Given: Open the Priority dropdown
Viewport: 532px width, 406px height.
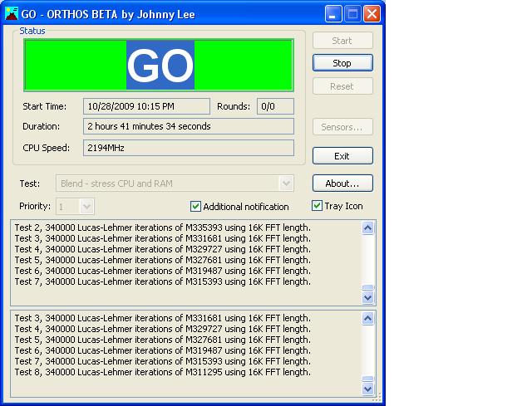Looking at the screenshot, I should pyautogui.click(x=86, y=207).
